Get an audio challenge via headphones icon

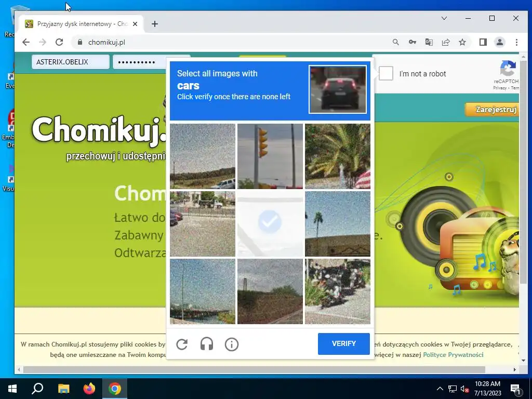[207, 344]
